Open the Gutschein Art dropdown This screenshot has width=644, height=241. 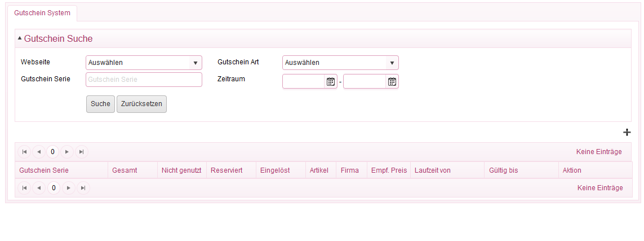[340, 63]
